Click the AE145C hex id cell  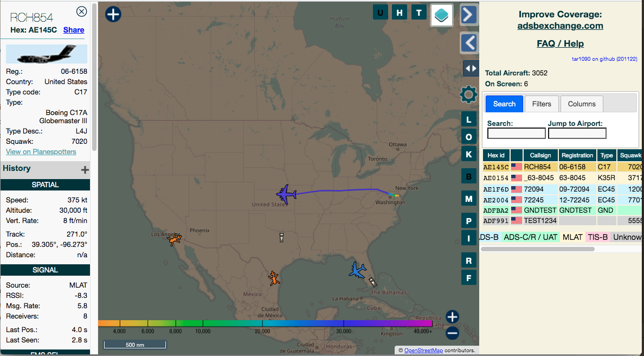[x=496, y=167]
